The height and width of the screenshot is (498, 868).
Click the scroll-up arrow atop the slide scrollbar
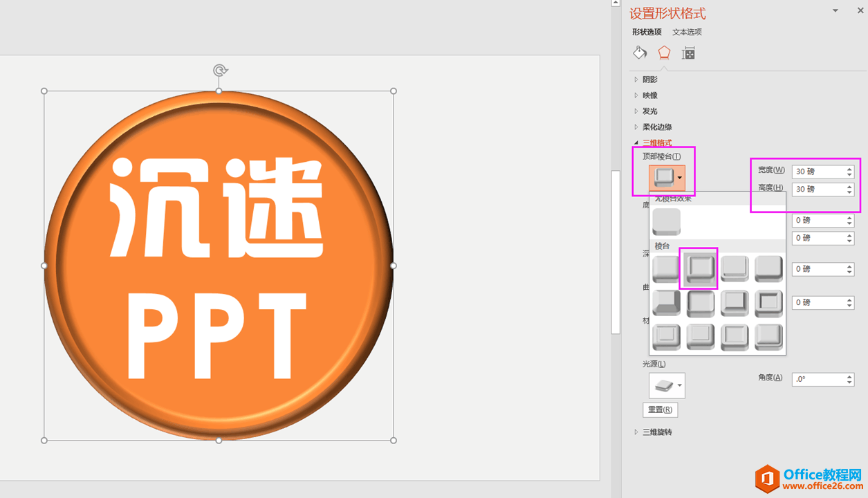click(616, 3)
